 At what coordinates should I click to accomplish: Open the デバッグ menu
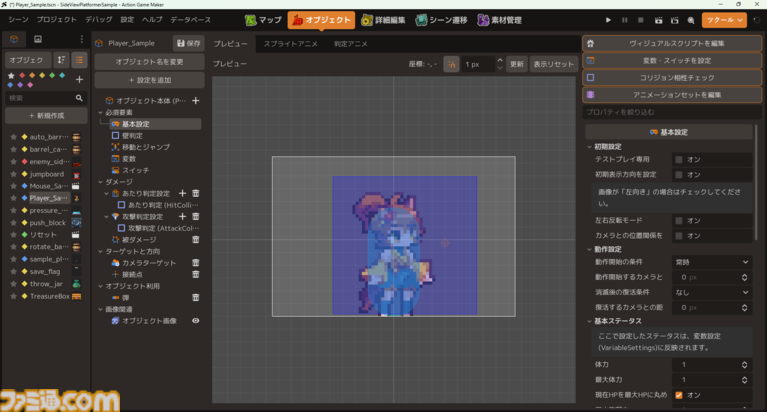click(x=99, y=20)
